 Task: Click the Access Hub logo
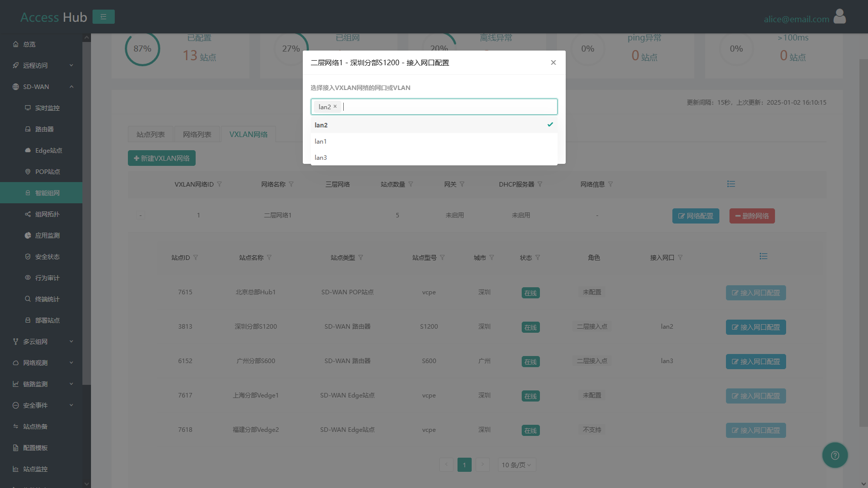tap(54, 17)
